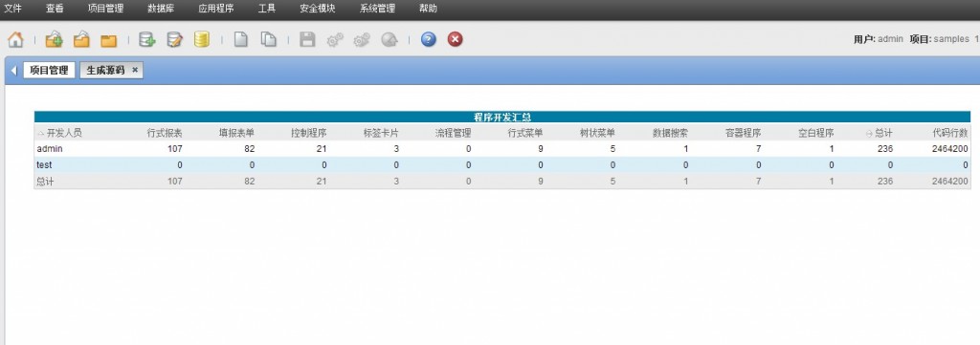Click the 程序开发汇总 table title
Screen dimensions: 980x345
pos(502,117)
